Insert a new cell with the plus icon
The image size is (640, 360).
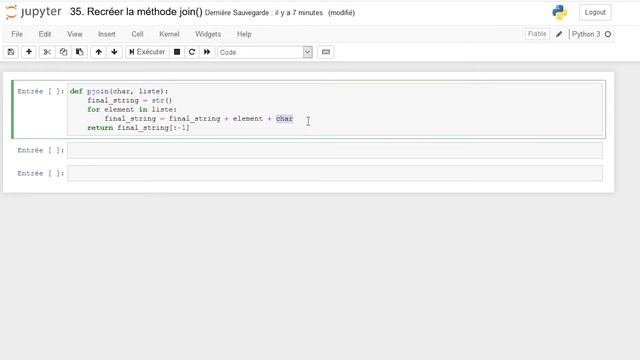(29, 52)
